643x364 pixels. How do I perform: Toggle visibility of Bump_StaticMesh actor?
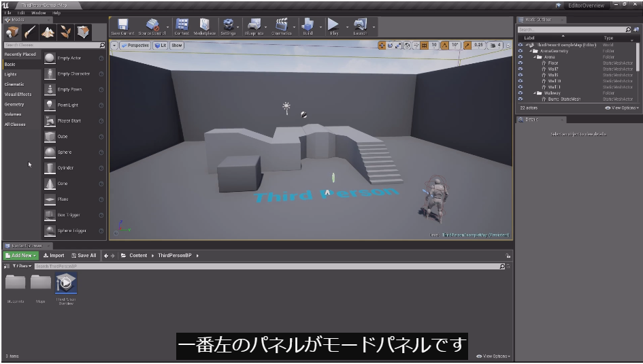tap(521, 99)
